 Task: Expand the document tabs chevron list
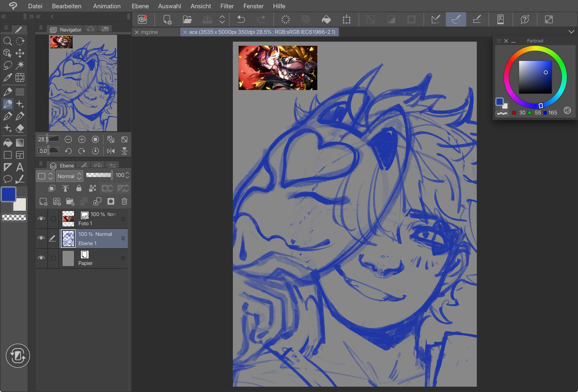click(571, 32)
